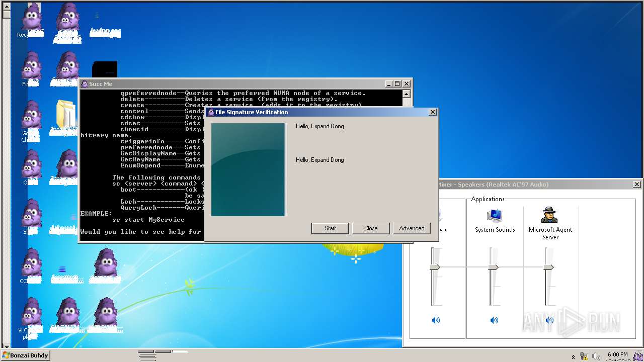Click Microsoft Agent Server volume slider handle

coord(549,267)
